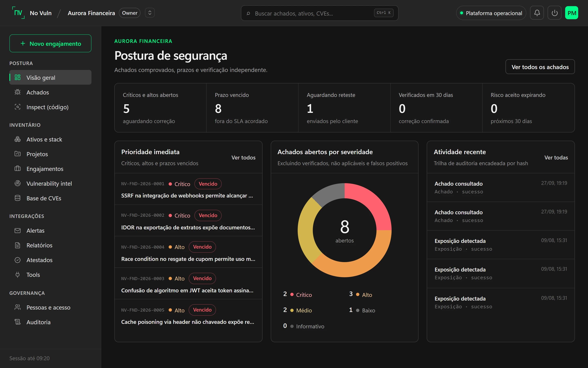
Task: Click the Atestados badge icon
Action: 18,260
